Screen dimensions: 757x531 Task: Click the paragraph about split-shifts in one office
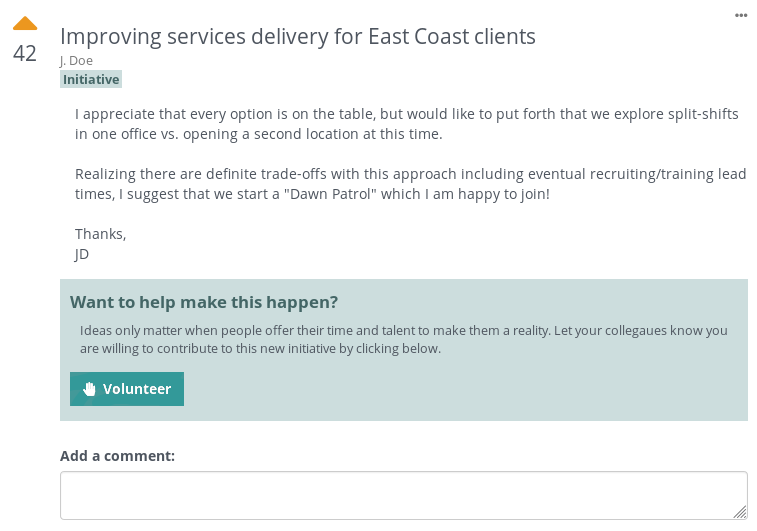click(x=407, y=124)
